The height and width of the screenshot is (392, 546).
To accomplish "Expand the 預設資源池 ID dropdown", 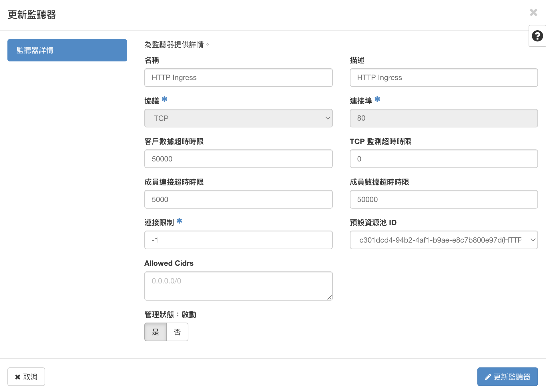I will click(443, 240).
